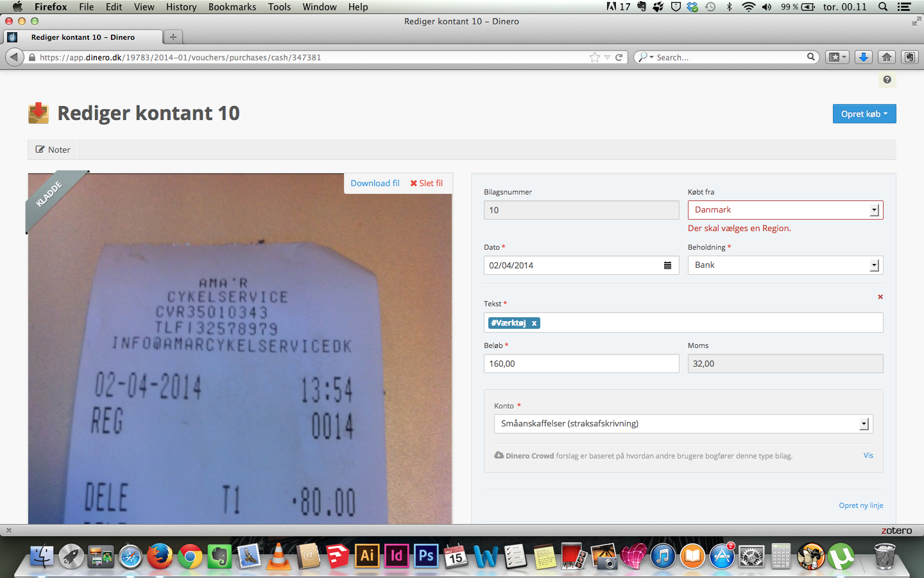
Task: Click the Firefox downloads arrow icon
Action: coord(864,57)
